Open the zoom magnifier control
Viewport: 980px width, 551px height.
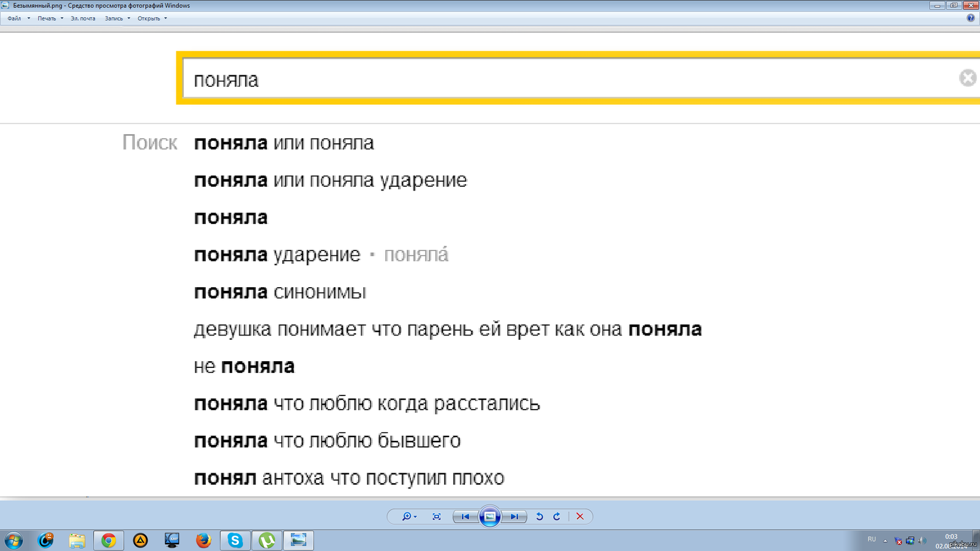pos(409,517)
